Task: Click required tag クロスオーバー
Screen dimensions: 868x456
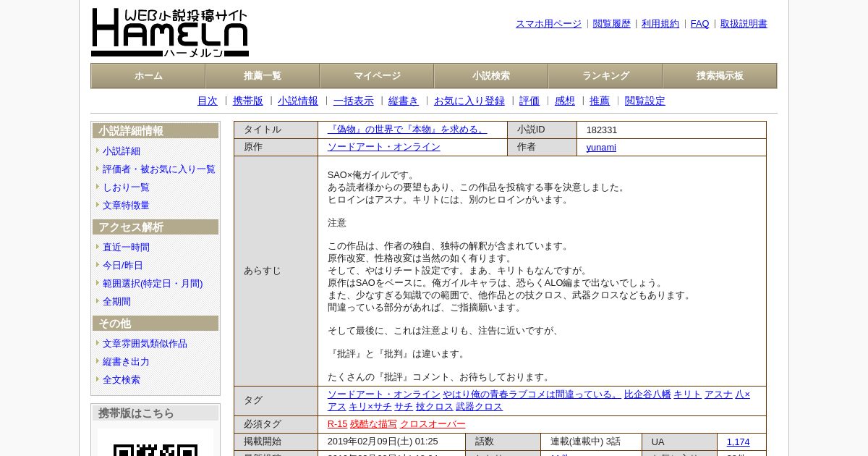Action: [433, 424]
